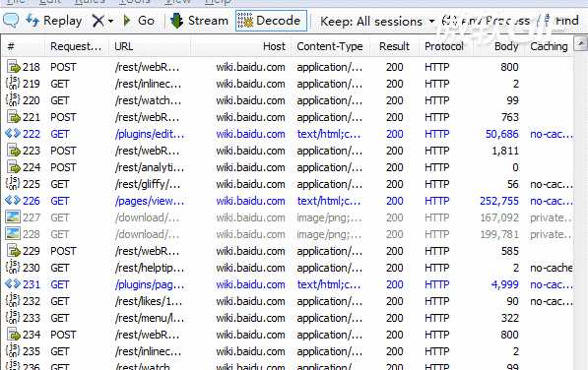Sort by the URL column header
Screen dimensions: 588x370
(x=150, y=46)
